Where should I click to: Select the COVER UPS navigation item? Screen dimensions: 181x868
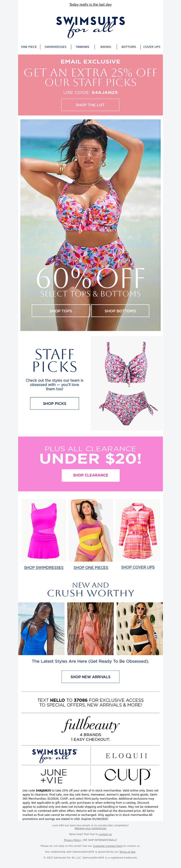coord(152,47)
